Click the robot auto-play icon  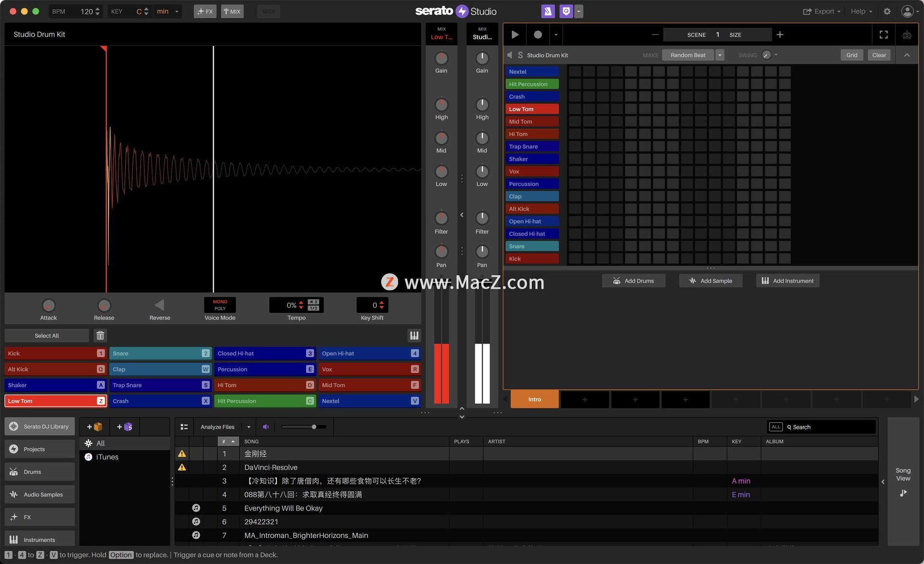(x=907, y=35)
